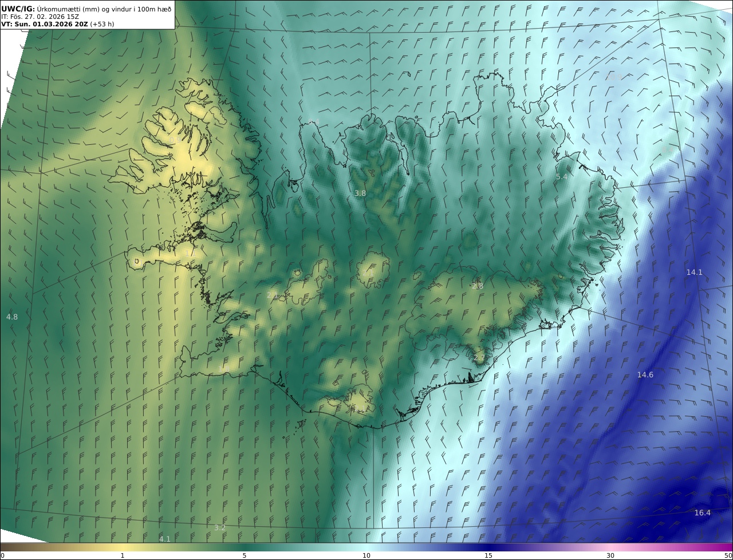
Task: Click the 2.7 value near the south coast glacier
Action: point(479,358)
